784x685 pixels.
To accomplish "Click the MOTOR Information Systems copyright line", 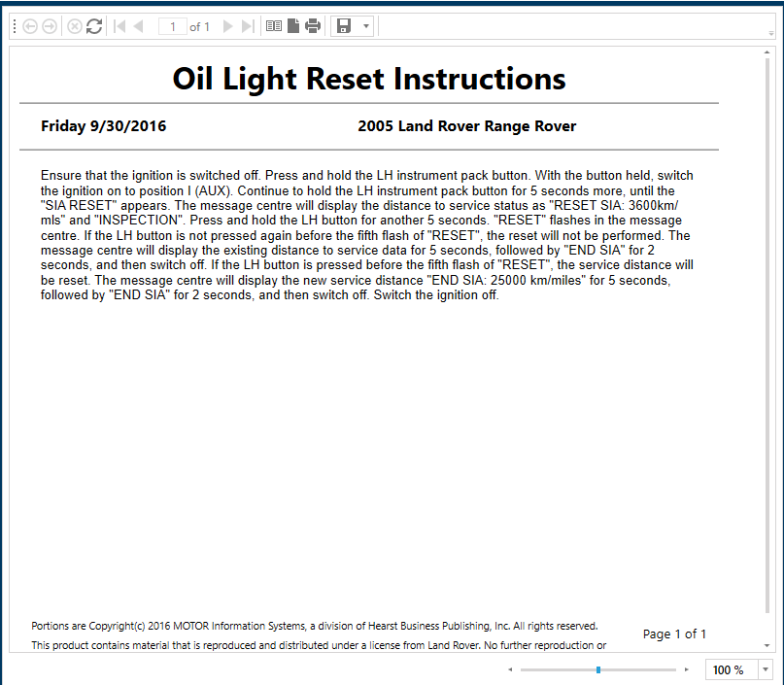I will [315, 626].
